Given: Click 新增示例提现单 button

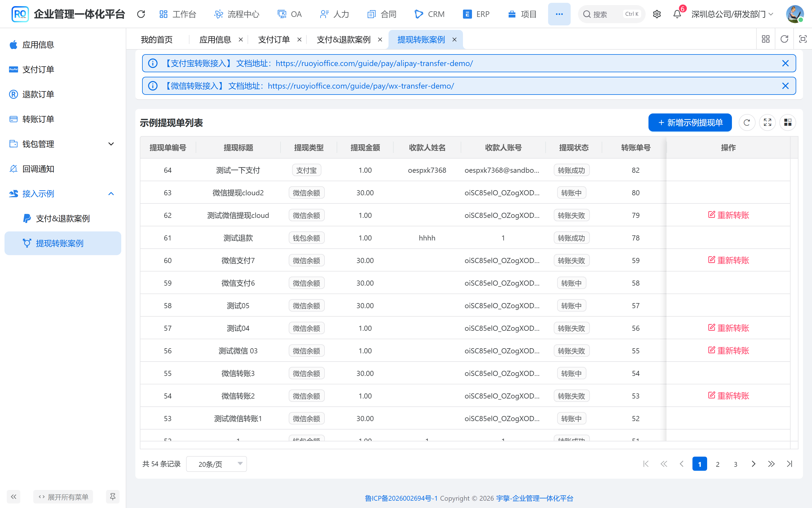Looking at the screenshot, I should pos(690,123).
